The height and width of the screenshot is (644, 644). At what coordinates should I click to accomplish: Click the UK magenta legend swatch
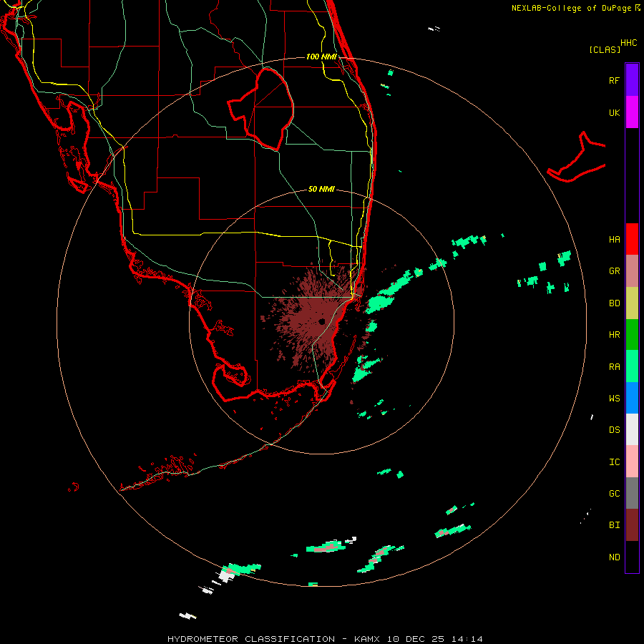point(632,112)
